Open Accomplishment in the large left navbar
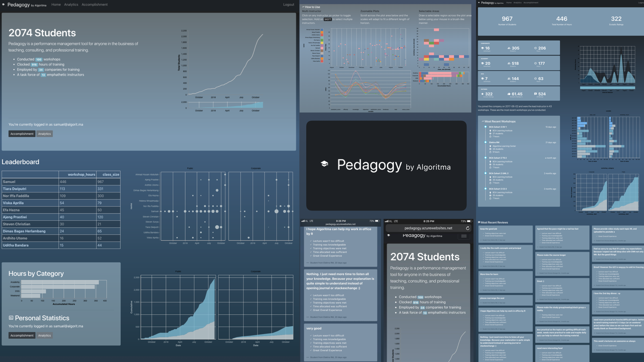Screen dimensions: 644x362 [95, 5]
